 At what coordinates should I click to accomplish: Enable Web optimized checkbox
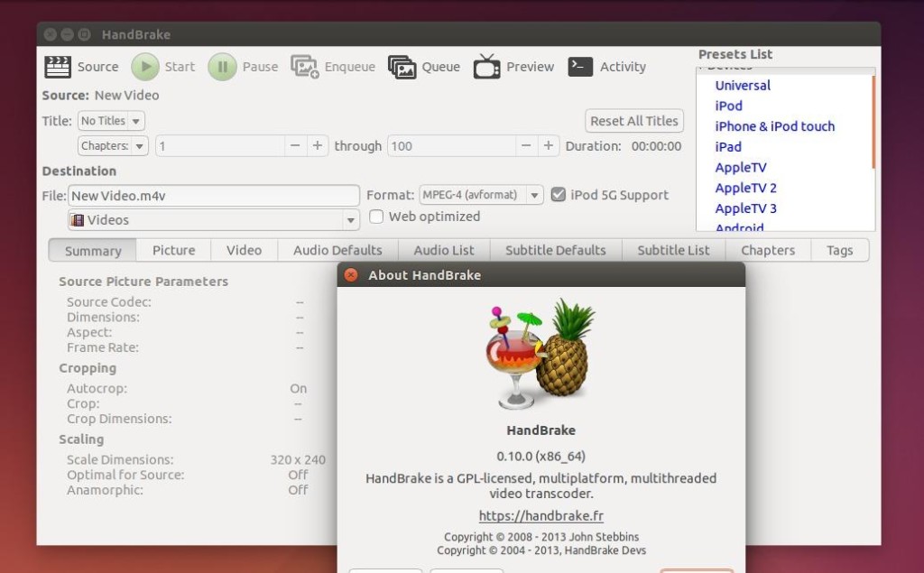click(376, 217)
